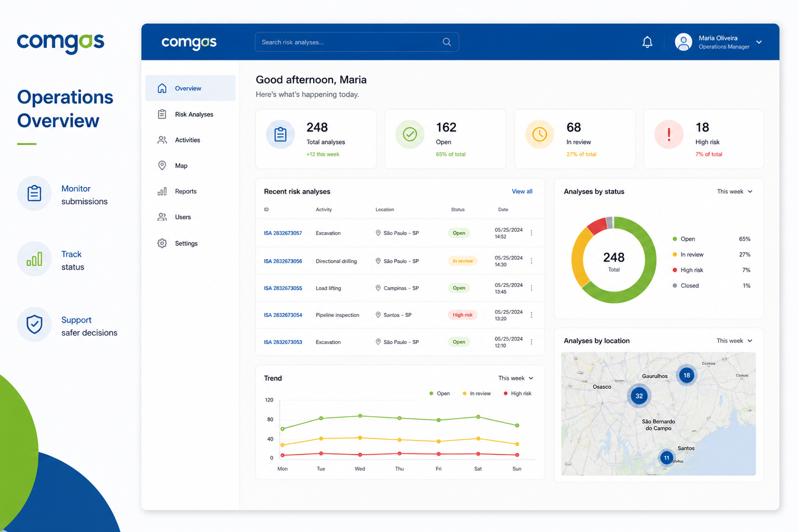Open Users menu item
Screen dimensions: 798x532
point(190,217)
